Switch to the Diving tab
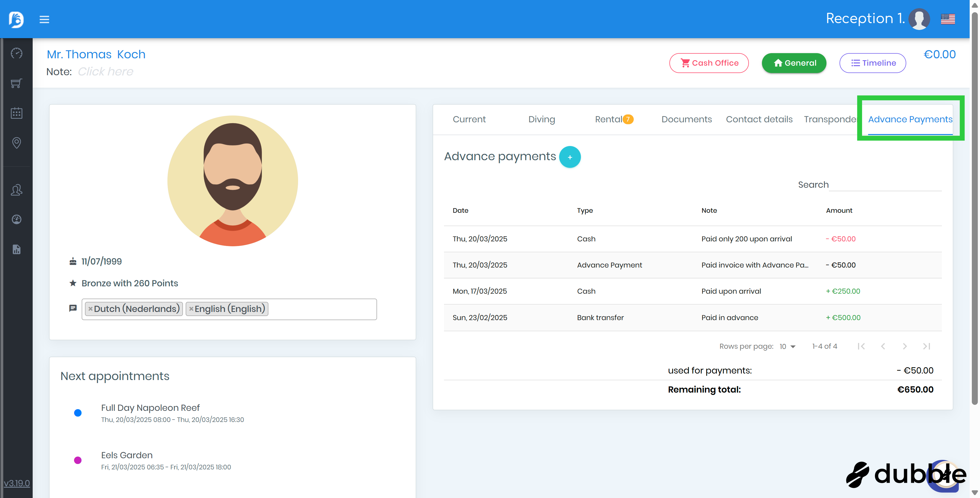980x498 pixels. [x=541, y=120]
